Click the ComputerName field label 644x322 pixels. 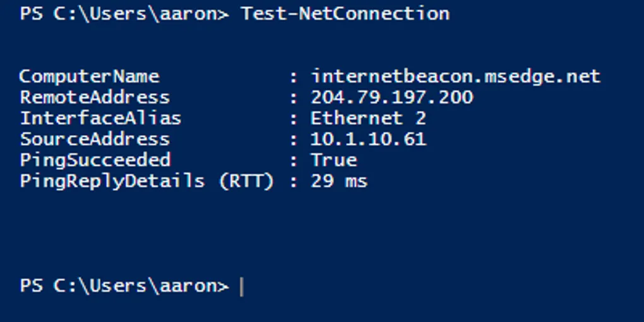pyautogui.click(x=89, y=77)
